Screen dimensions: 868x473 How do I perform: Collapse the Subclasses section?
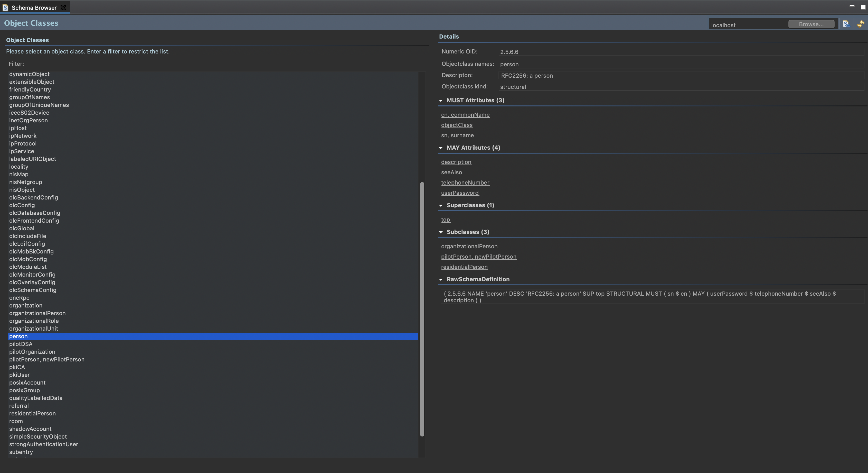coord(440,232)
